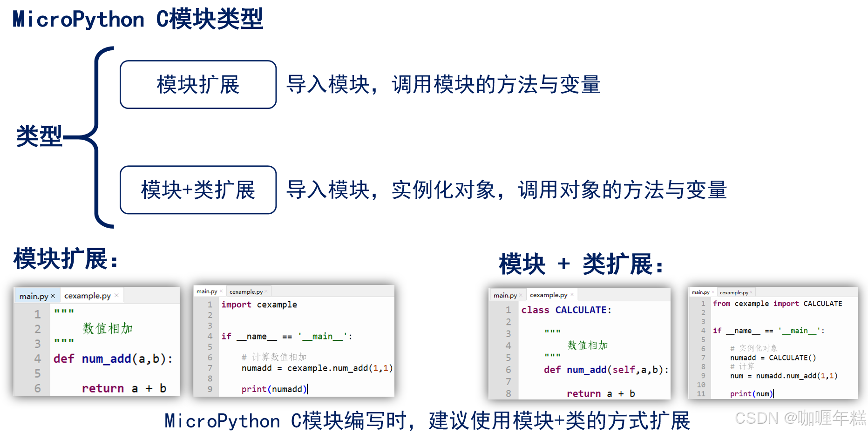The width and height of the screenshot is (868, 433).
Task: Select main.py tab in leftmost editor
Action: [x=34, y=296]
